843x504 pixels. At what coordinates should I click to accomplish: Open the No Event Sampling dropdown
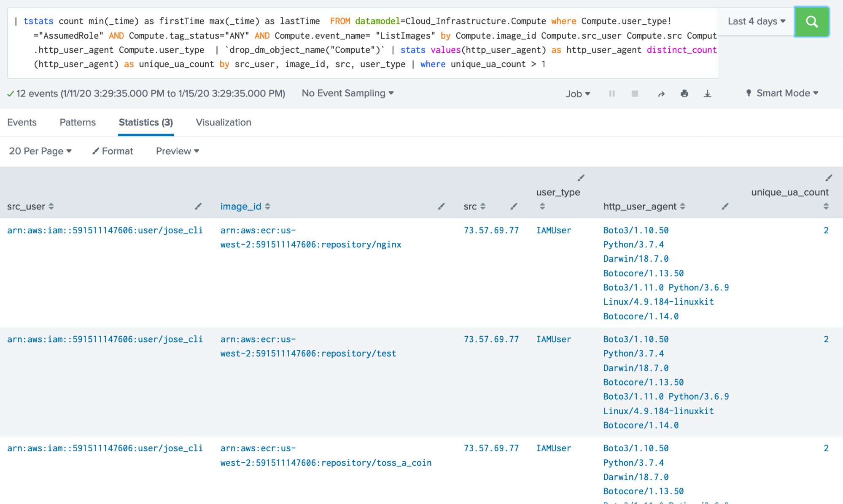tap(347, 93)
